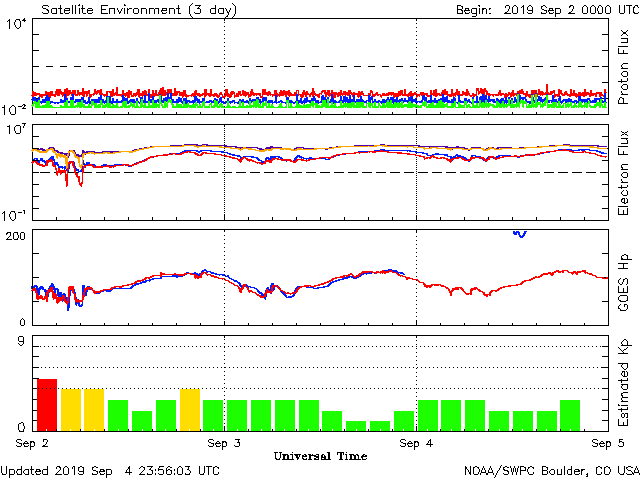This screenshot has width=640, height=480.
Task: Click the "Sep 4" date label
Action: coord(416,443)
